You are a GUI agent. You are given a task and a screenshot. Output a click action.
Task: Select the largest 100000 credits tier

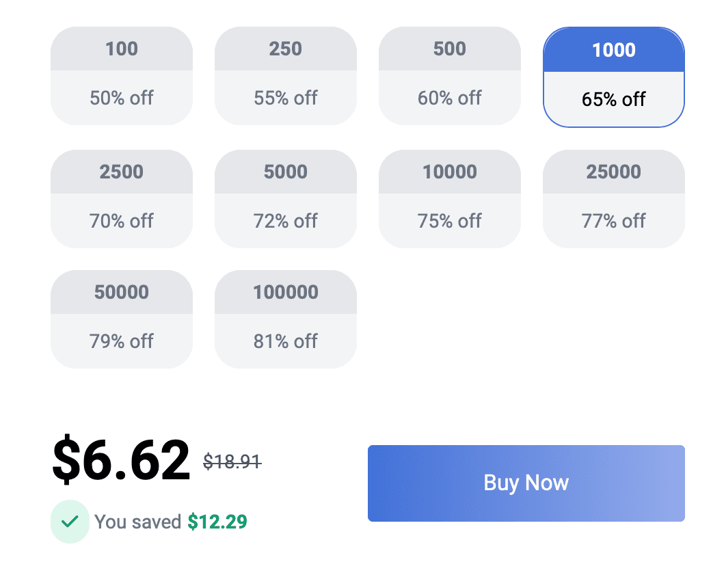tap(285, 319)
